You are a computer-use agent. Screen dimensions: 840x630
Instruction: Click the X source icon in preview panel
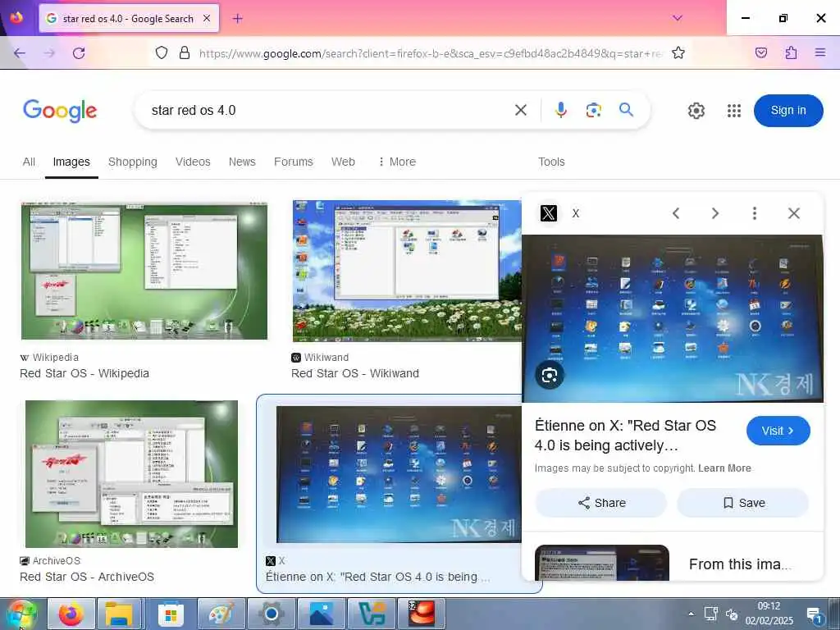[549, 213]
